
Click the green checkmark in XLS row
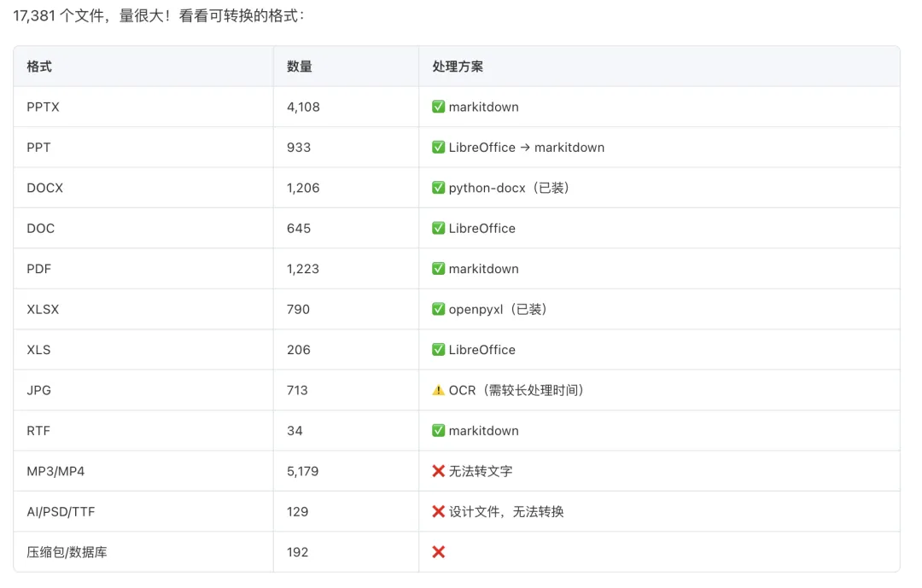pos(438,349)
